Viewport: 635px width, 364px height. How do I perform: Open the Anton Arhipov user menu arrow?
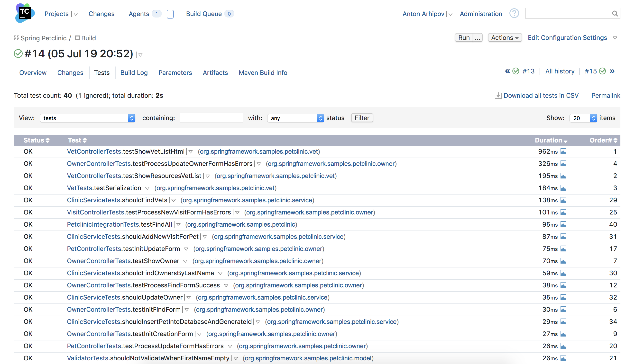[x=450, y=14]
